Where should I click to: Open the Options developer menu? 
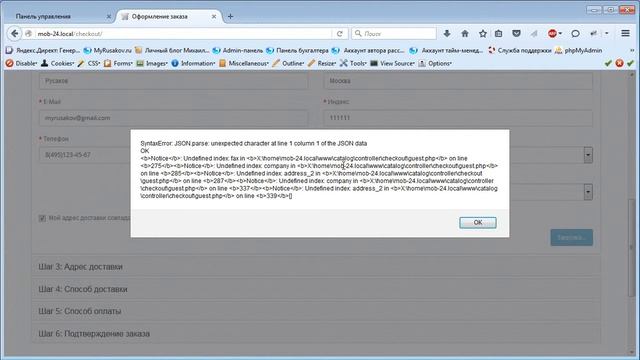point(435,63)
